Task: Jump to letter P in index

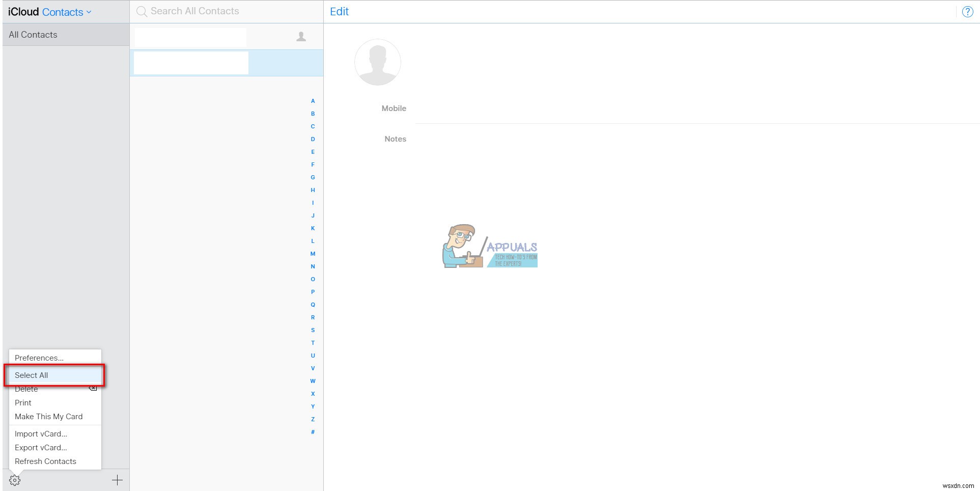Action: click(x=313, y=292)
